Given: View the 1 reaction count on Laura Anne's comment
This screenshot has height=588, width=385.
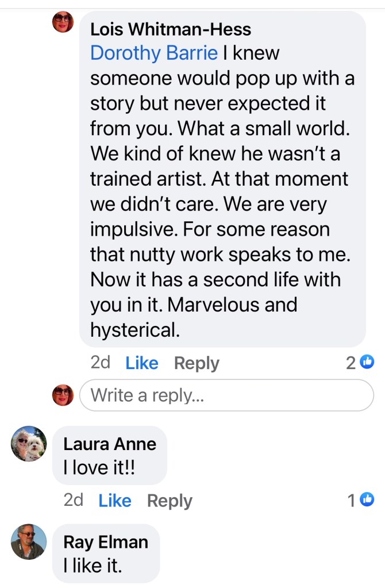Looking at the screenshot, I should coord(352,501).
